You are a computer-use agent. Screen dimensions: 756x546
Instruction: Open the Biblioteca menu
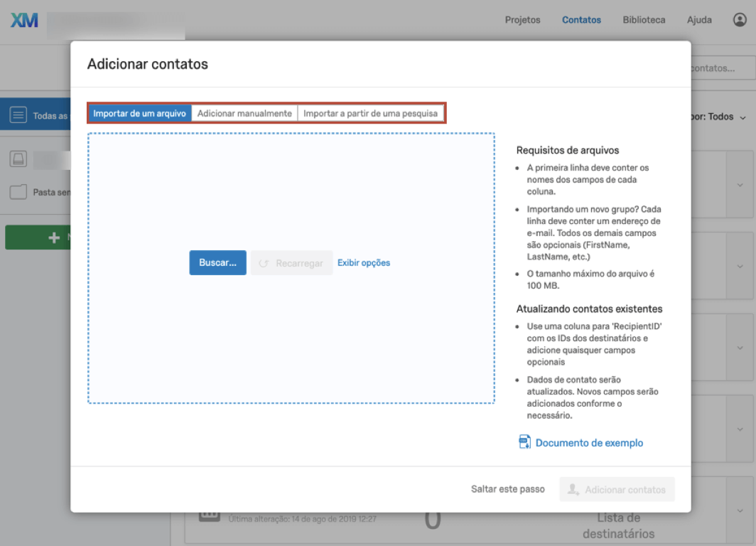644,20
